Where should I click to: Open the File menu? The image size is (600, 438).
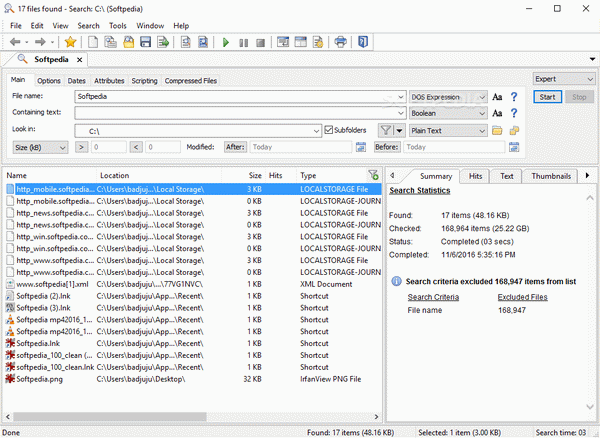coord(16,26)
